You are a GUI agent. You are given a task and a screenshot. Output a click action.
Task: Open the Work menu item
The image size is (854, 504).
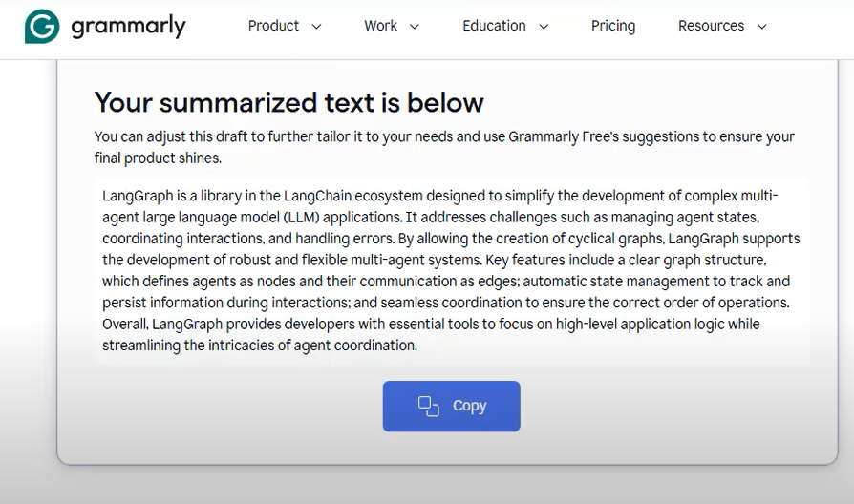[x=381, y=26]
